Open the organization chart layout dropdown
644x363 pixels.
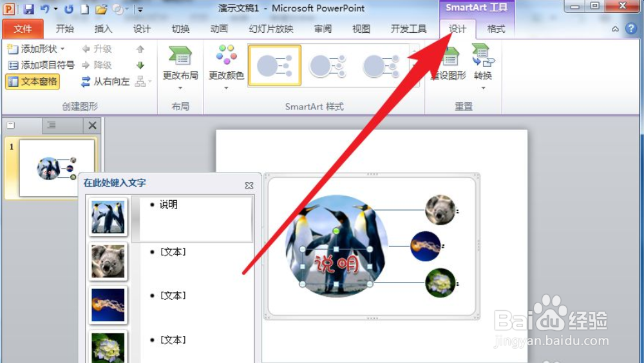[x=143, y=81]
